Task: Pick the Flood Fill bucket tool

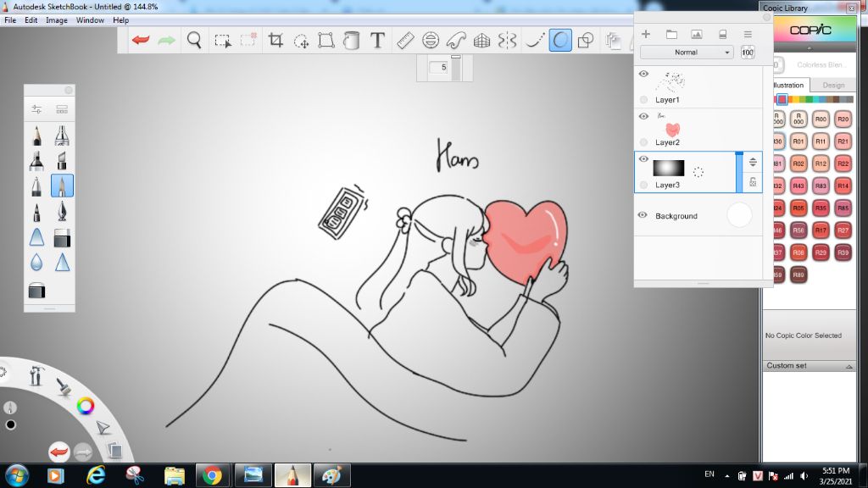Action: (x=352, y=40)
